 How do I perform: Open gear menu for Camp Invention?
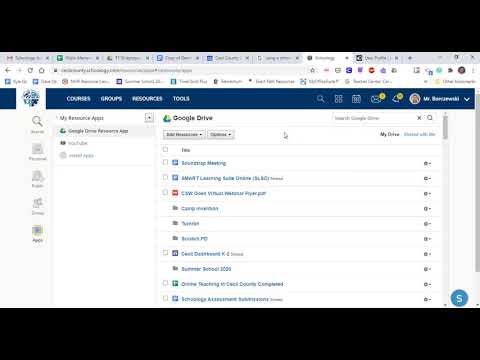point(427,209)
